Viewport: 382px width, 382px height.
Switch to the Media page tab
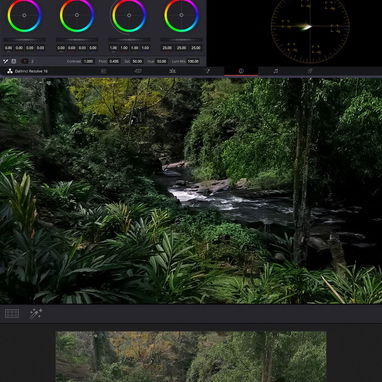[x=104, y=71]
